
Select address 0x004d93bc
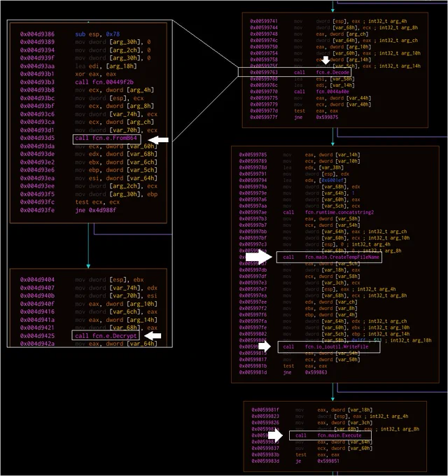[x=37, y=98]
